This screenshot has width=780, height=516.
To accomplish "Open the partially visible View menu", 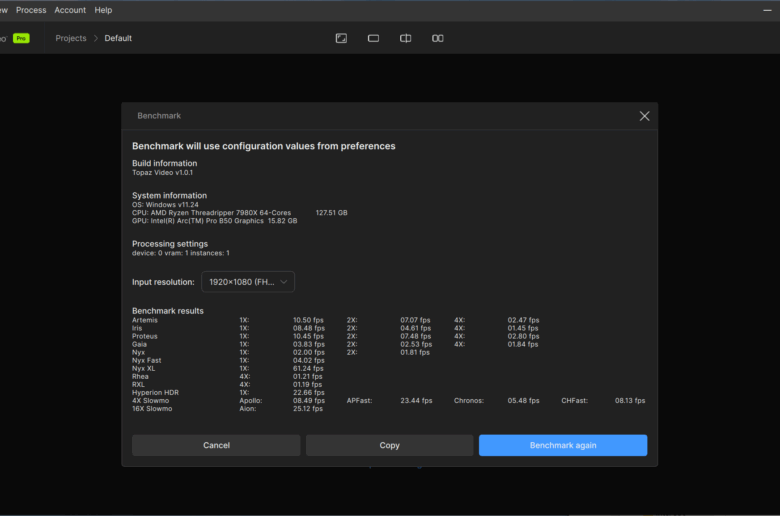I will (3, 10).
